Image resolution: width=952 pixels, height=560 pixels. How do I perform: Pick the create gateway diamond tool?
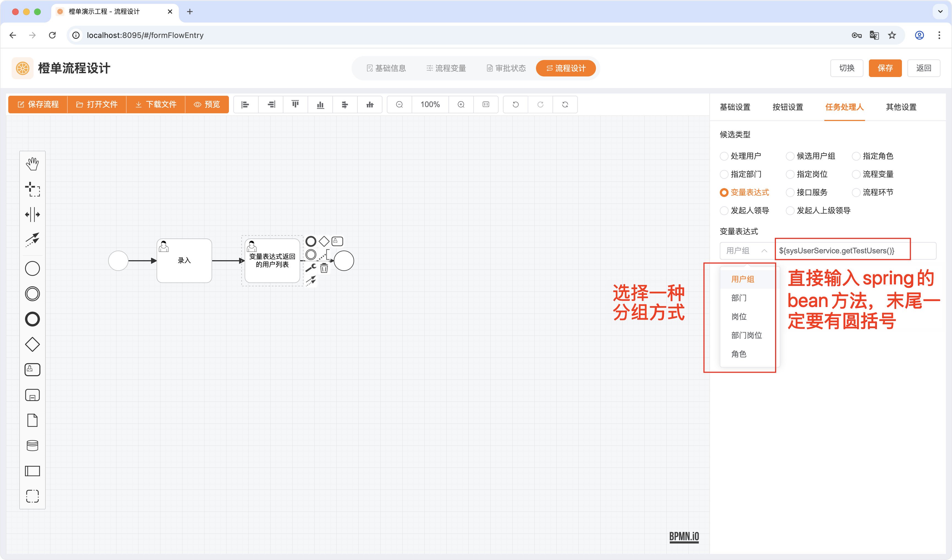tap(32, 344)
